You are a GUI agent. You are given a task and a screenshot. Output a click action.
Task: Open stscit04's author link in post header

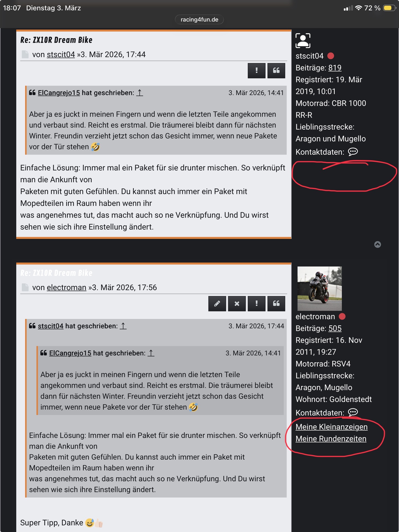[x=61, y=54]
